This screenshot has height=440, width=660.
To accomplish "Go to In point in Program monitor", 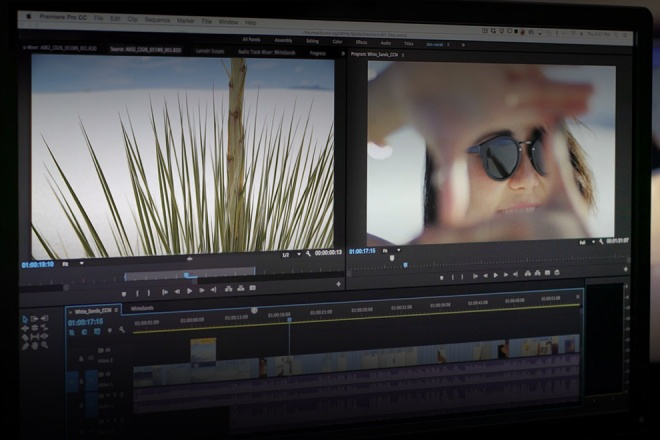I will click(475, 276).
